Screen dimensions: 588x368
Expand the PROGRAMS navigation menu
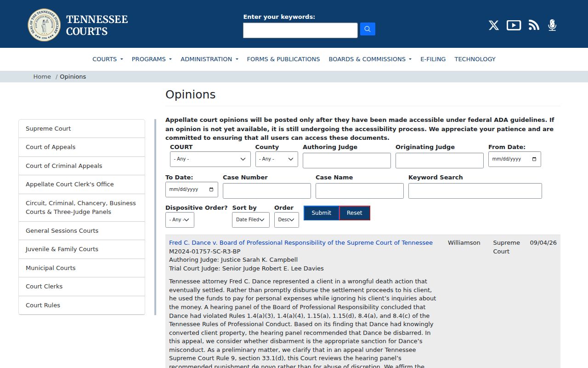pos(152,59)
